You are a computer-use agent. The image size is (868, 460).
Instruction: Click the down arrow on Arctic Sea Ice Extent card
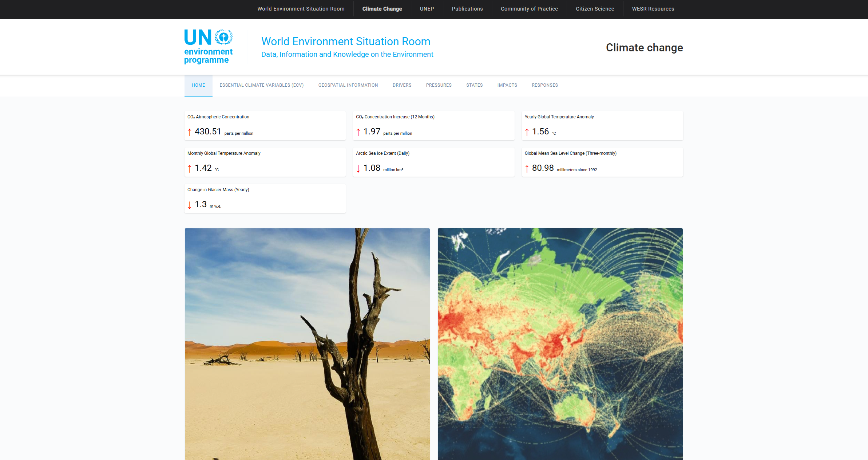[358, 169]
